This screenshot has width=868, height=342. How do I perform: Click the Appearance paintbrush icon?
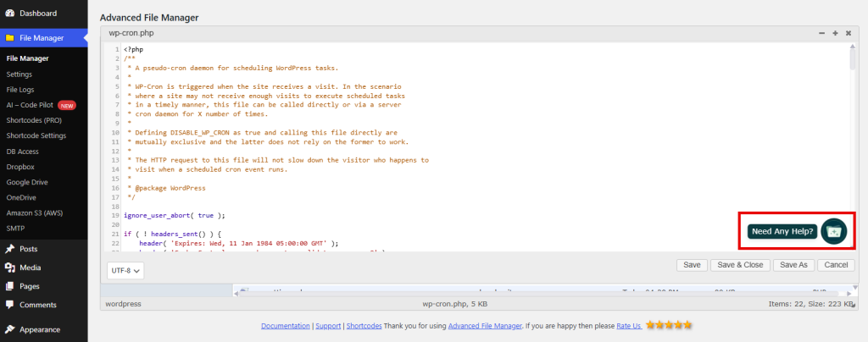point(9,329)
